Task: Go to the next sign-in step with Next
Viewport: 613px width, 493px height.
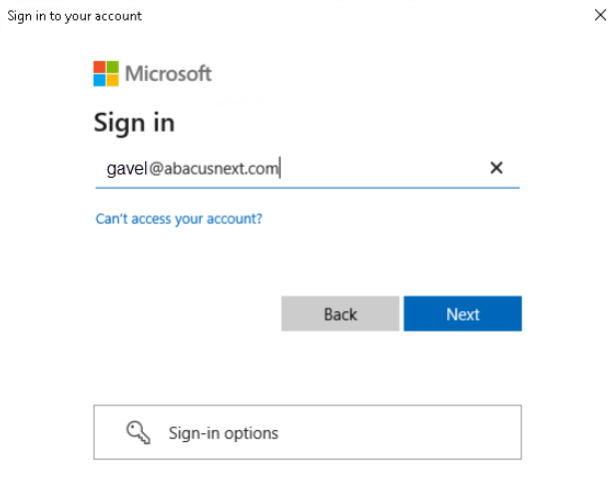Action: click(x=462, y=314)
